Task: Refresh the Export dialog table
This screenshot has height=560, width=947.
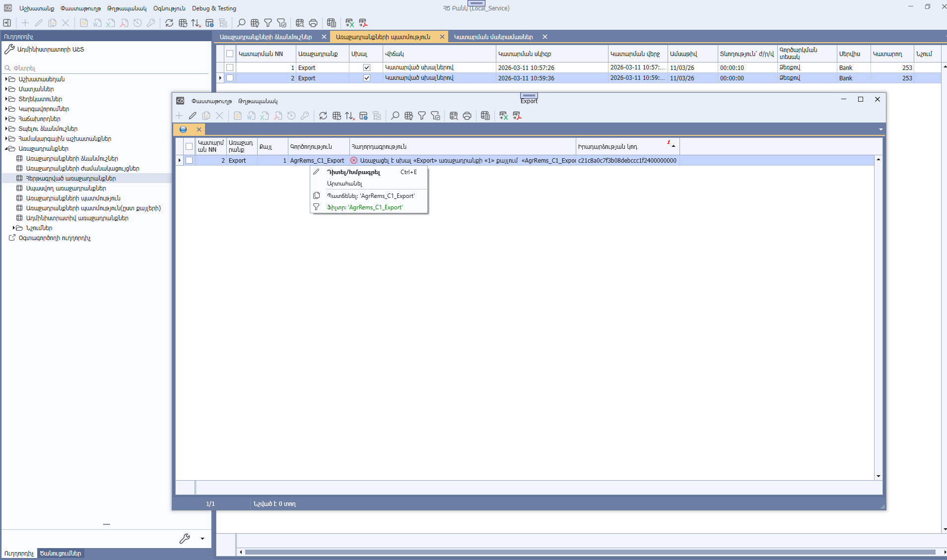Action: tap(323, 116)
